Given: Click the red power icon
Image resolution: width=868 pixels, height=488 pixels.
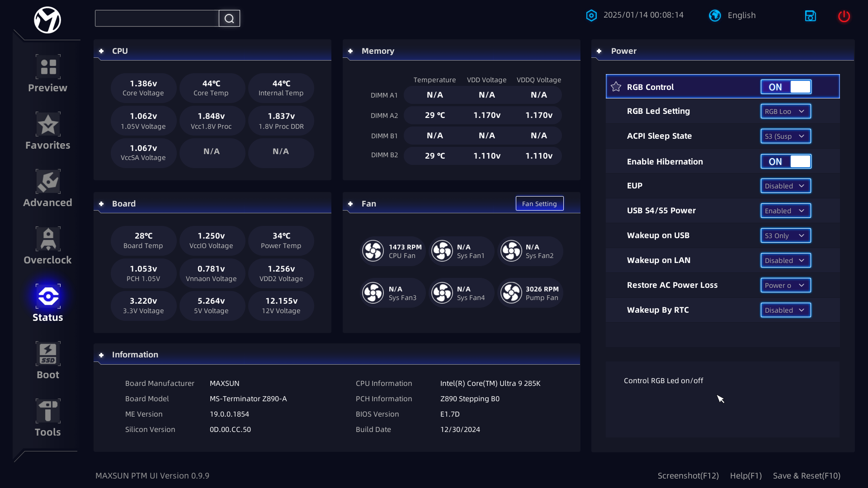Looking at the screenshot, I should click(844, 16).
